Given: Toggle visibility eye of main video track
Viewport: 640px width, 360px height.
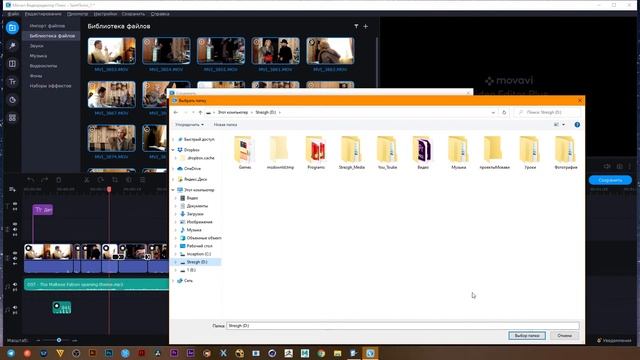Looking at the screenshot, I should pos(15,253).
